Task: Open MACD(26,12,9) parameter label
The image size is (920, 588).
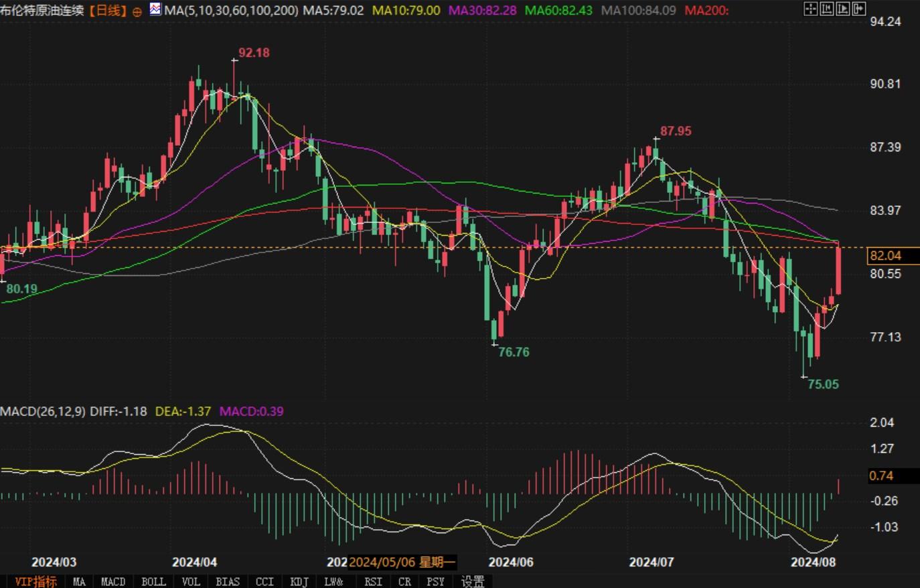Action: click(43, 411)
